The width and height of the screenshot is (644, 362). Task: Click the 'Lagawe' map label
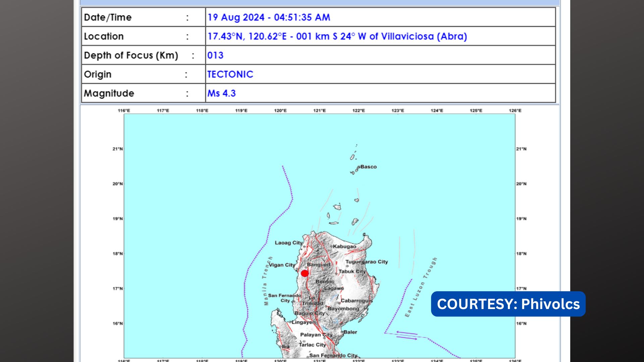[334, 288]
